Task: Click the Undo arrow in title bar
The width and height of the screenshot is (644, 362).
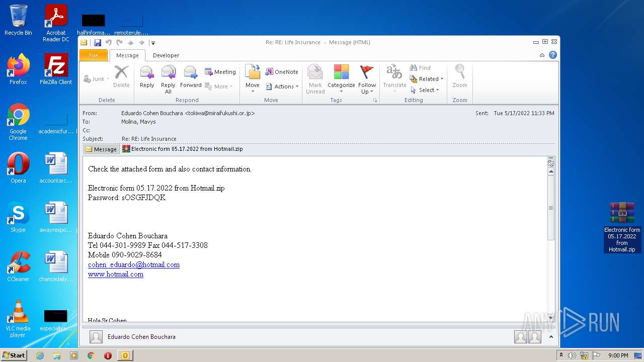Action: pos(109,43)
